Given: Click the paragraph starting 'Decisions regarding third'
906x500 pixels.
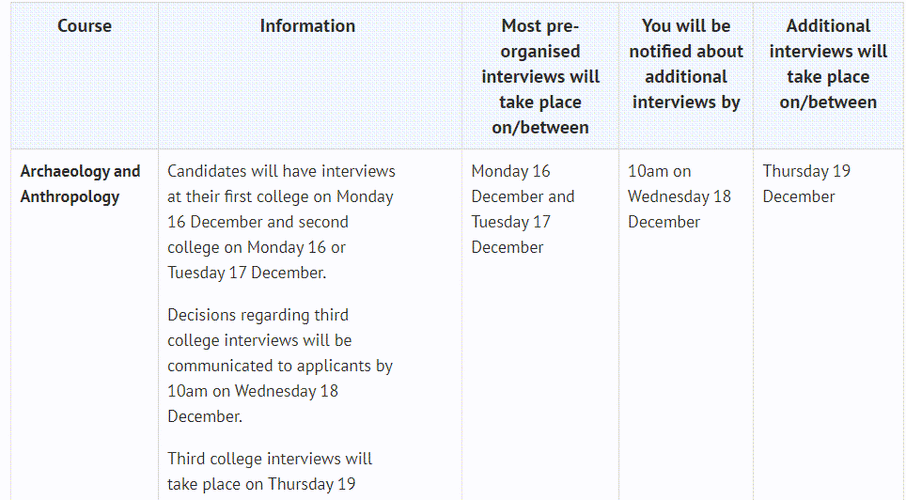Looking at the screenshot, I should 280,365.
